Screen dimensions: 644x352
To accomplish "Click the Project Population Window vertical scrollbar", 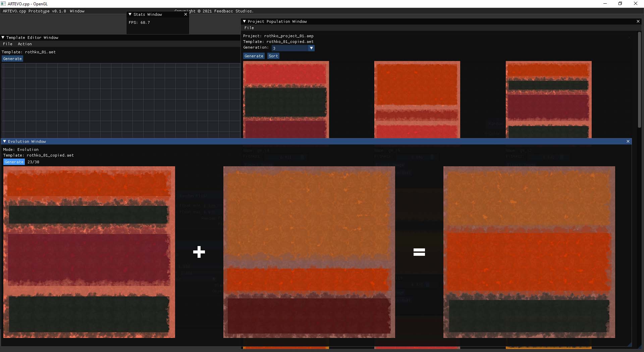I will (639, 80).
